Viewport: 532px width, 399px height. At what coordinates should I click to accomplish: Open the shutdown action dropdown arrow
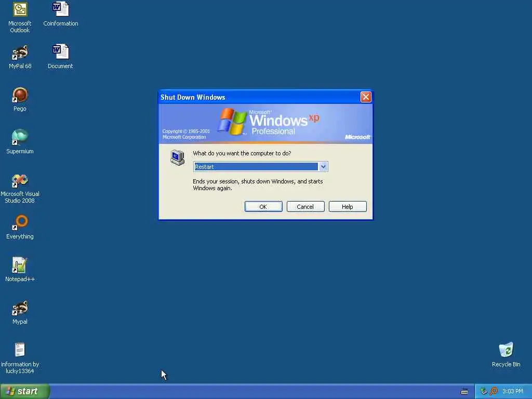click(x=323, y=167)
